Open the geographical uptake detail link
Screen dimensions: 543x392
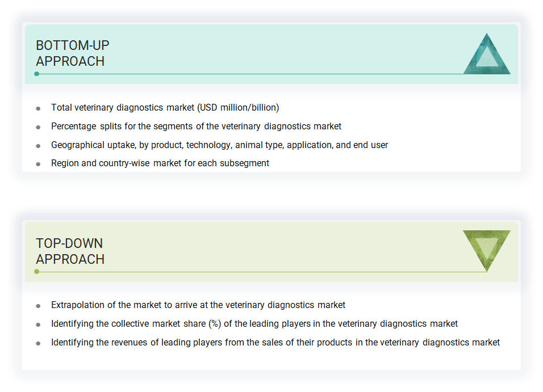(x=220, y=145)
